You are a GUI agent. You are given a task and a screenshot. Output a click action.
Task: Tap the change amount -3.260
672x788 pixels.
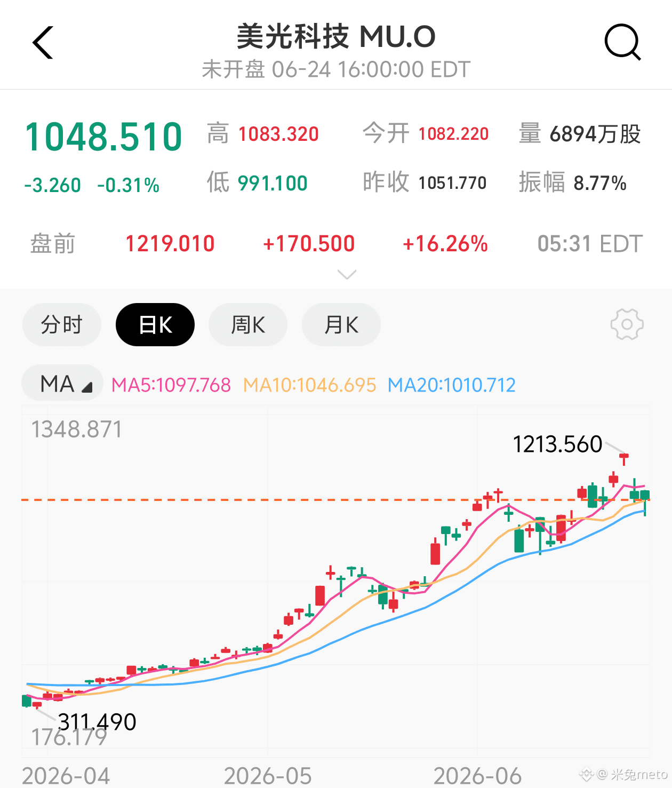(52, 185)
